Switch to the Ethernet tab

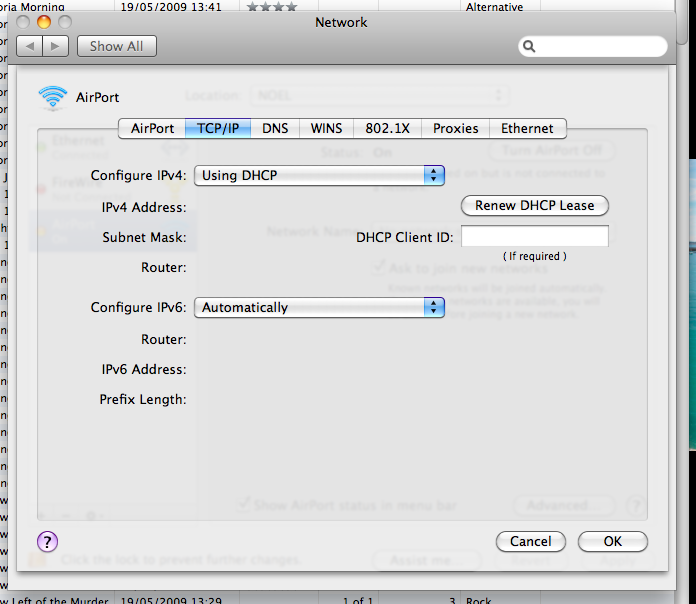click(527, 129)
